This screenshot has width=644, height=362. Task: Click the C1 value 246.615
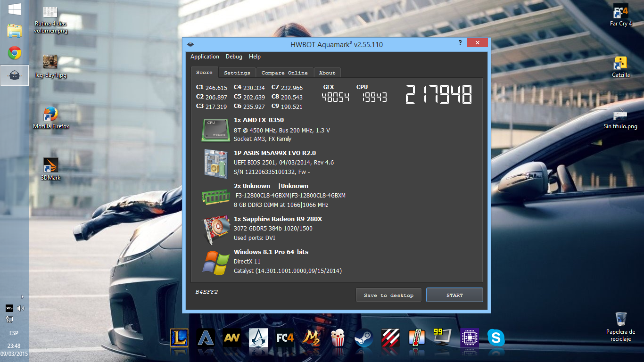(216, 88)
